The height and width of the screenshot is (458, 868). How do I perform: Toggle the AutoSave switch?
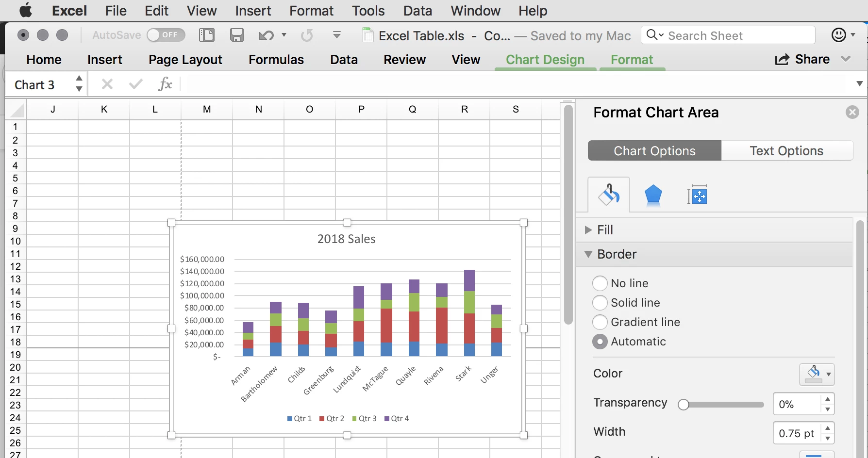[x=166, y=35]
